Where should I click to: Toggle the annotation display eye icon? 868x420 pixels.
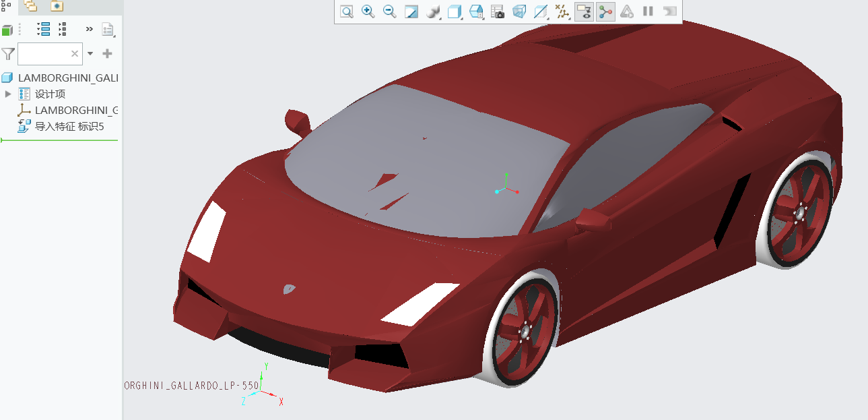click(x=584, y=11)
